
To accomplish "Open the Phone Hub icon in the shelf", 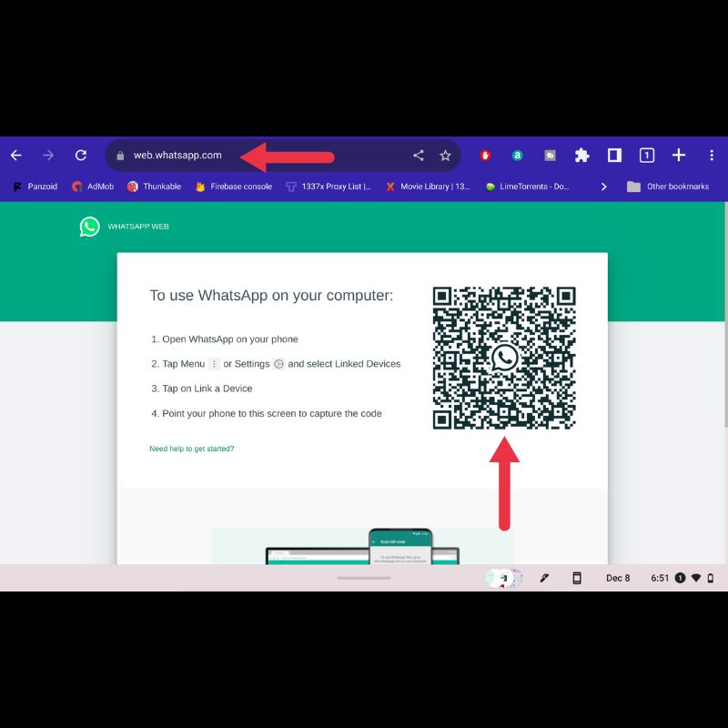I will 577,578.
